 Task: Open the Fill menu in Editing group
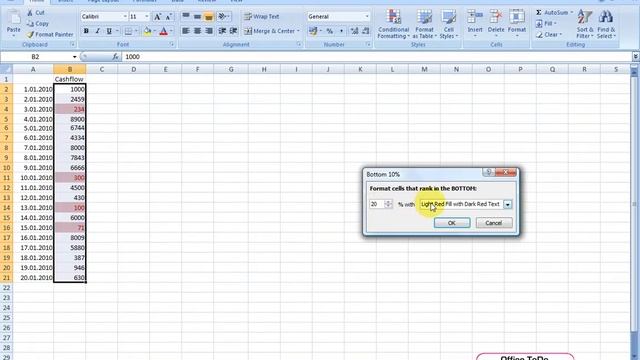546,24
